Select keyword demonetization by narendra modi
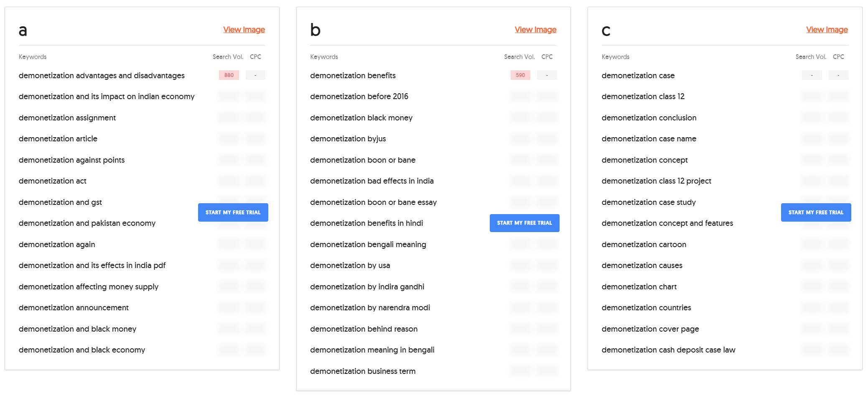 click(370, 307)
